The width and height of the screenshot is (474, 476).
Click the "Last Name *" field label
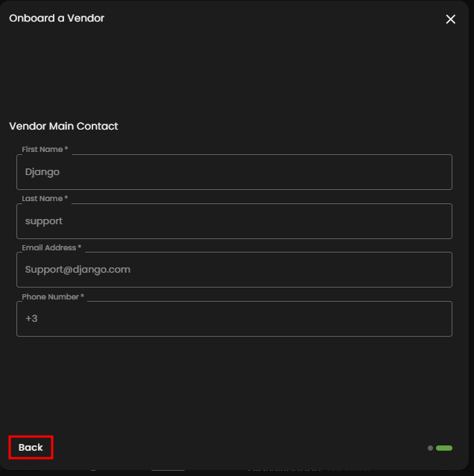(x=45, y=199)
